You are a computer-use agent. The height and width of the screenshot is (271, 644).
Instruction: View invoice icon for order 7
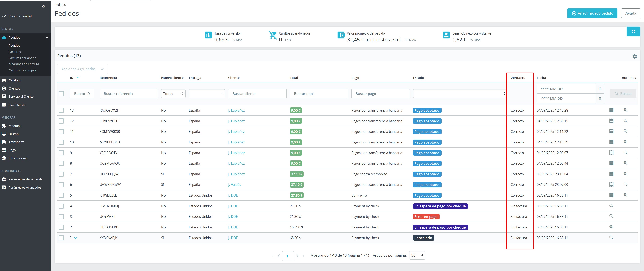[x=611, y=174]
